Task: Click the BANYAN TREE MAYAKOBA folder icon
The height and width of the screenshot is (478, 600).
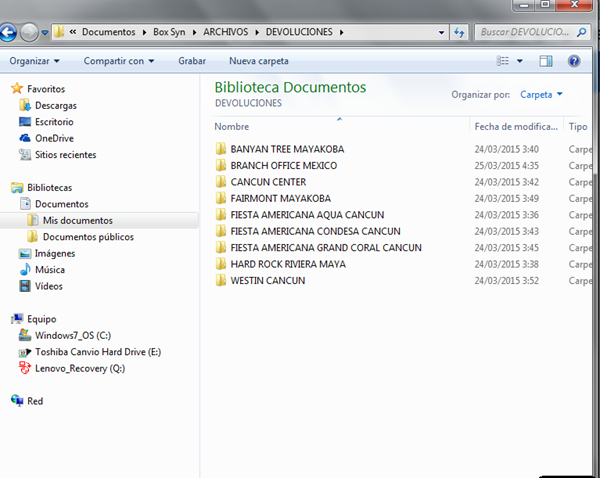Action: 221,148
